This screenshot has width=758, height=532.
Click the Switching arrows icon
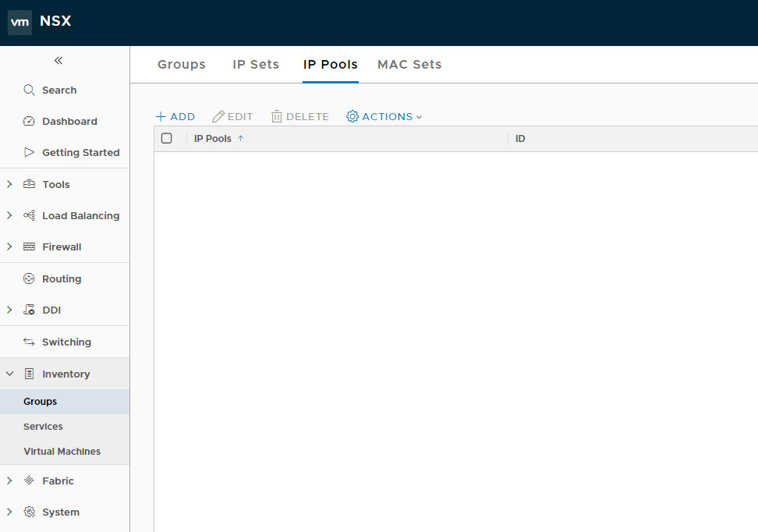[30, 342]
